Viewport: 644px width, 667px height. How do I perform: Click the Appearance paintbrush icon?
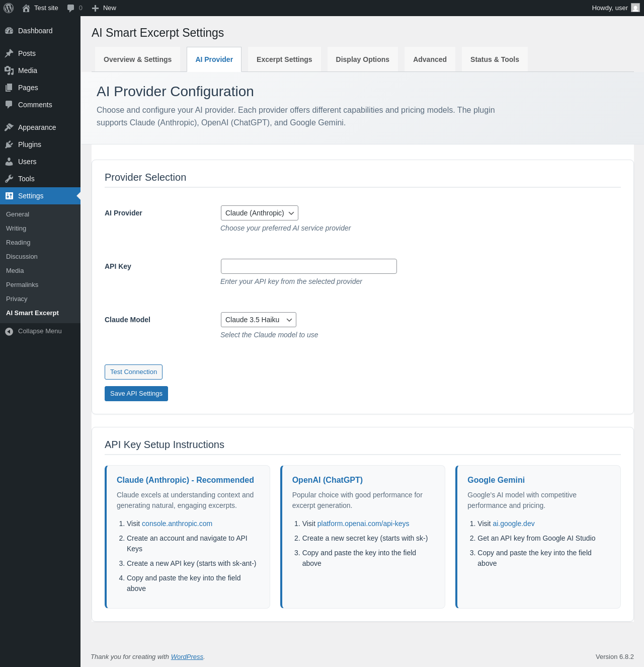pos(9,127)
